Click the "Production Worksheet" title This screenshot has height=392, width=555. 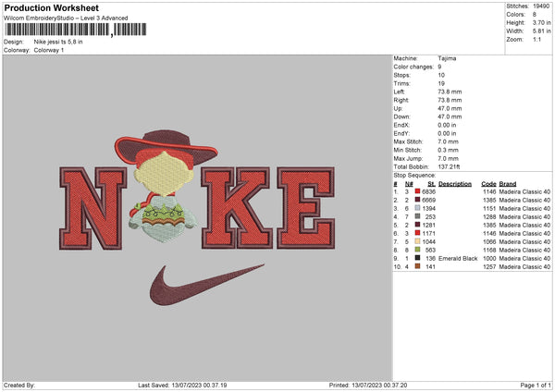[x=51, y=7]
